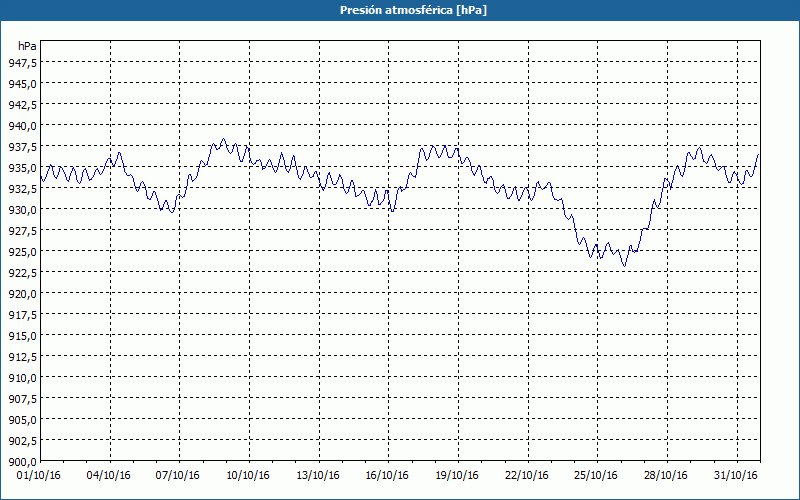Click the 07/10/16 date on the x-axis

[x=179, y=475]
